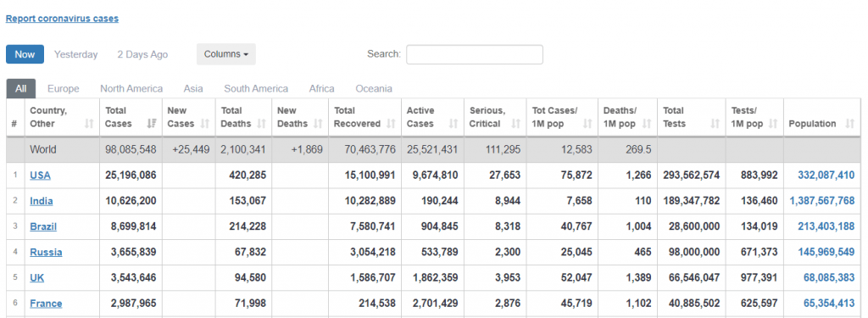Click sort icon in Serious, Critical header
This screenshot has height=318, width=868.
click(516, 124)
